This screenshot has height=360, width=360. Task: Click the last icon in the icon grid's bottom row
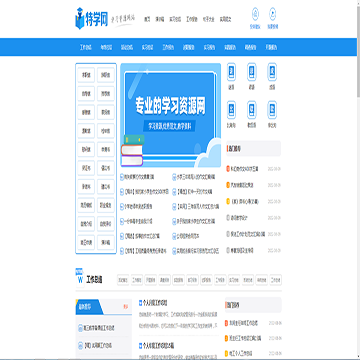tap(272, 110)
